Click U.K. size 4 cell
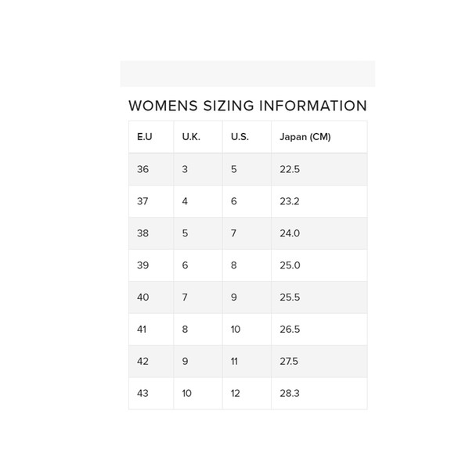The height and width of the screenshot is (476, 476). 185,201
